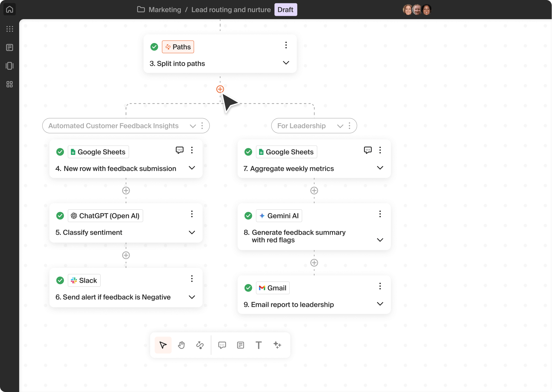Open three-dot menu on Gemini AI step

380,214
